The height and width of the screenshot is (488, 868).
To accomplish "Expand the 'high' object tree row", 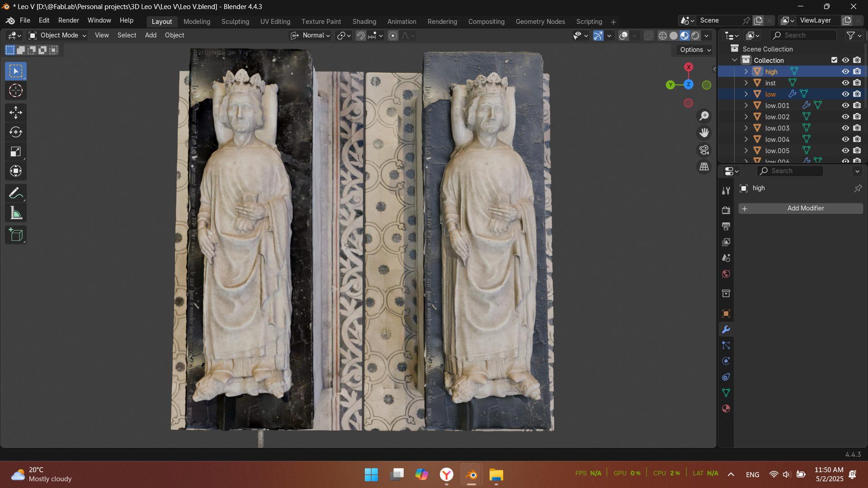I will [746, 71].
